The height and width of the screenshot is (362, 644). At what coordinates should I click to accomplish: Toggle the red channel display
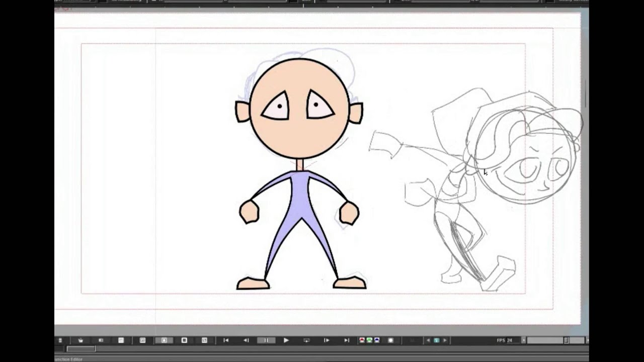pos(362,340)
